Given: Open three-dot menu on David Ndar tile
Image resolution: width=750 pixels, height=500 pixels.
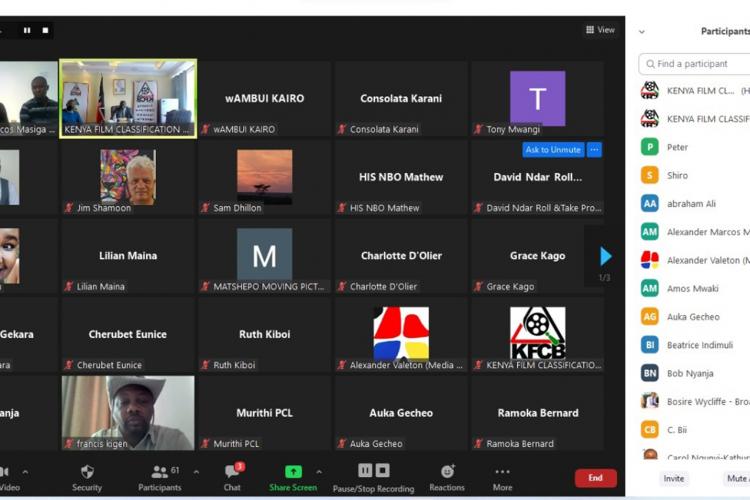Looking at the screenshot, I should click(x=594, y=150).
